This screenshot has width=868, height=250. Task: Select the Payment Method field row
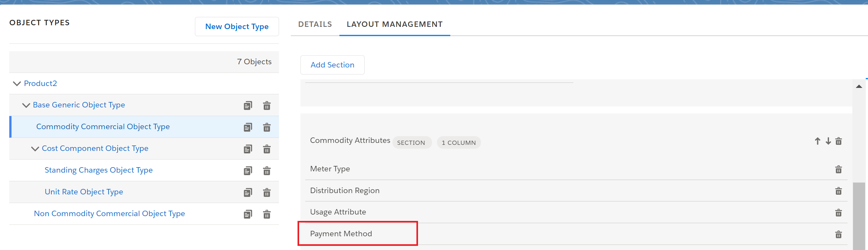click(x=576, y=234)
